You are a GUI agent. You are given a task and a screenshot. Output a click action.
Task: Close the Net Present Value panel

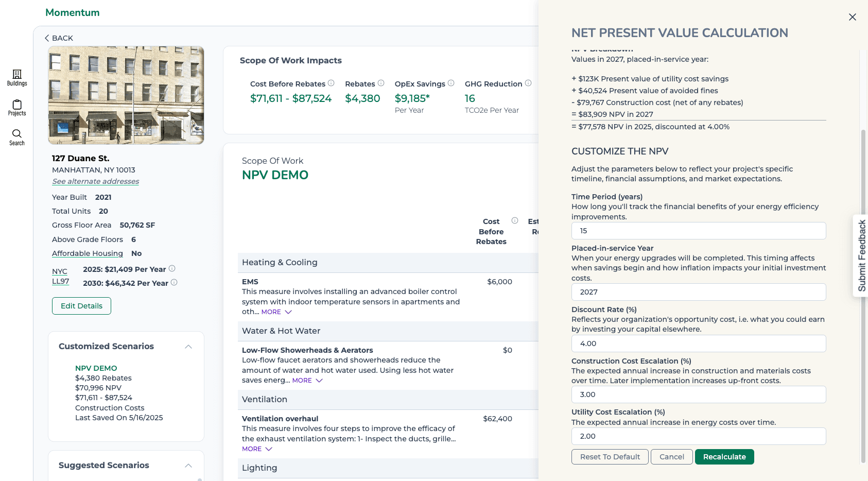[x=853, y=17]
